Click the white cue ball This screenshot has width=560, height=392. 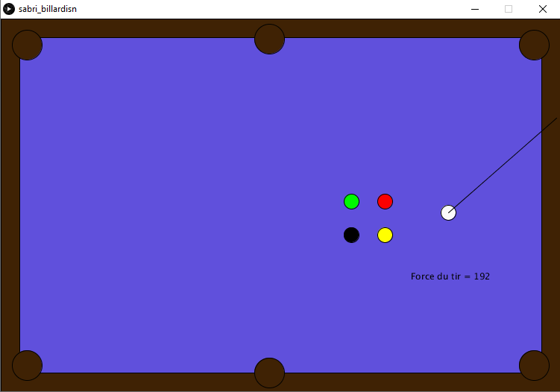click(449, 213)
